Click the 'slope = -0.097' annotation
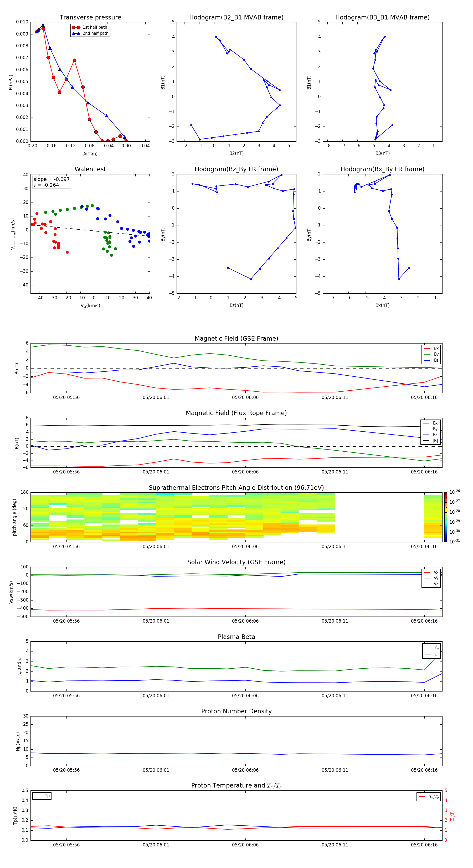473x868 pixels. [x=52, y=179]
